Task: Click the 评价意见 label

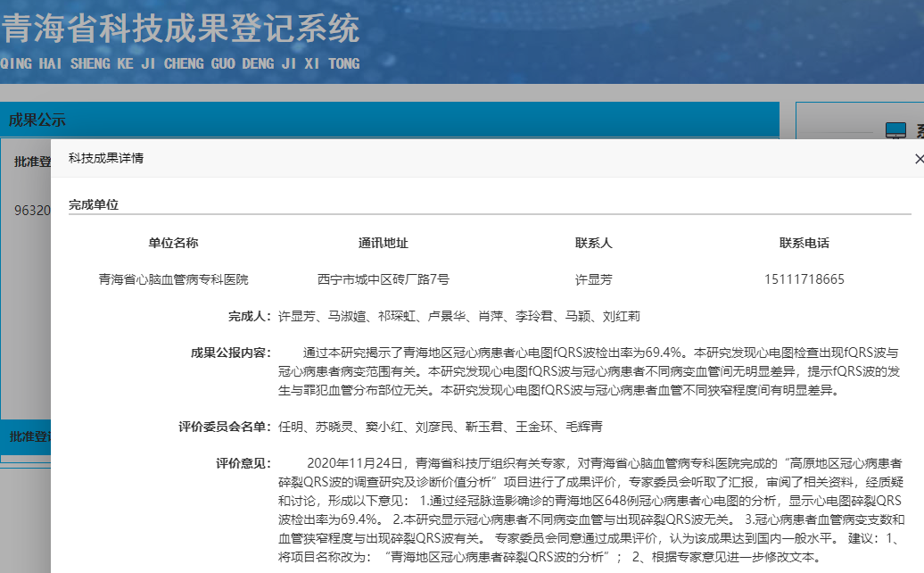Action: [243, 463]
